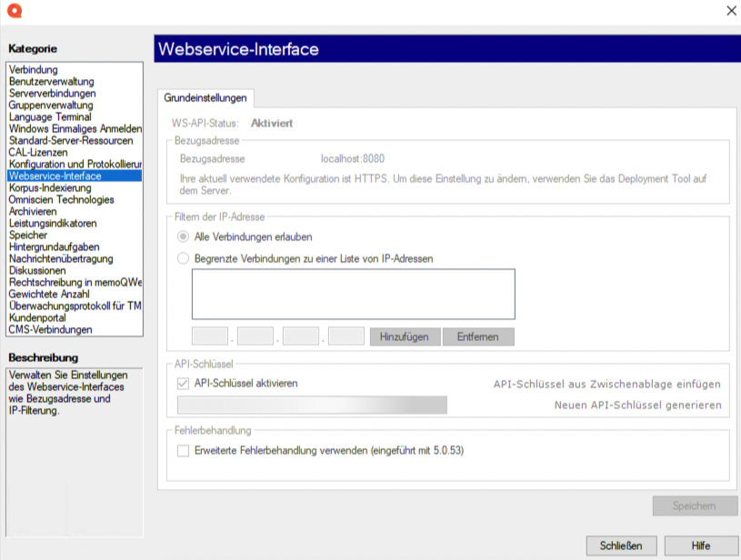Close the dialog with the X button
This screenshot has width=741, height=560.
[731, 10]
